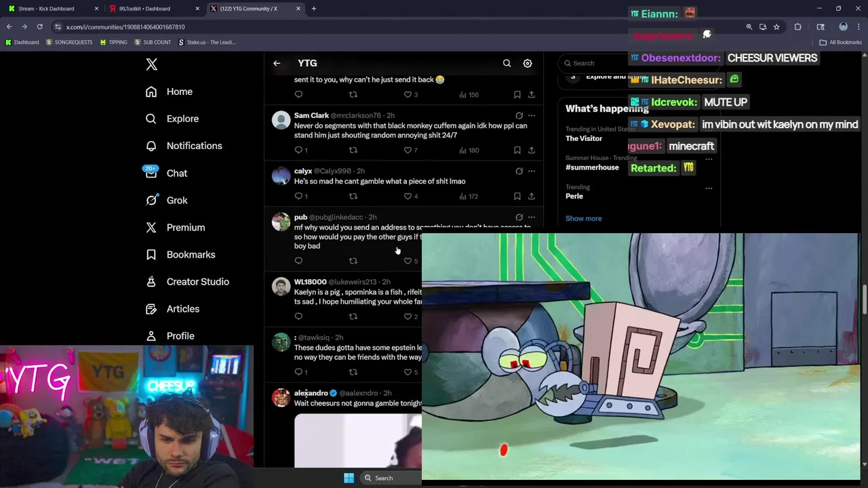More options for #summerhouse trend
This screenshot has height=488, width=868.
[709, 159]
